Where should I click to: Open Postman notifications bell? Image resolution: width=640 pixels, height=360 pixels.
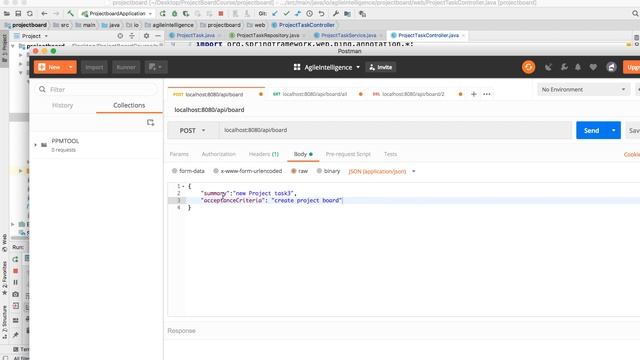click(x=578, y=67)
